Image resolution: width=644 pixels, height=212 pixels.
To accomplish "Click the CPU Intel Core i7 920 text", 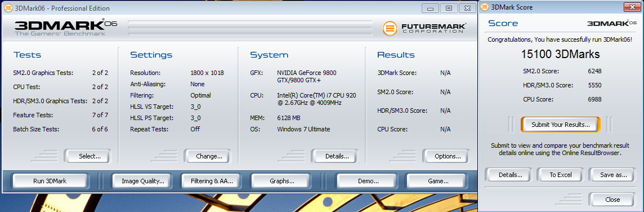I will point(317,99).
